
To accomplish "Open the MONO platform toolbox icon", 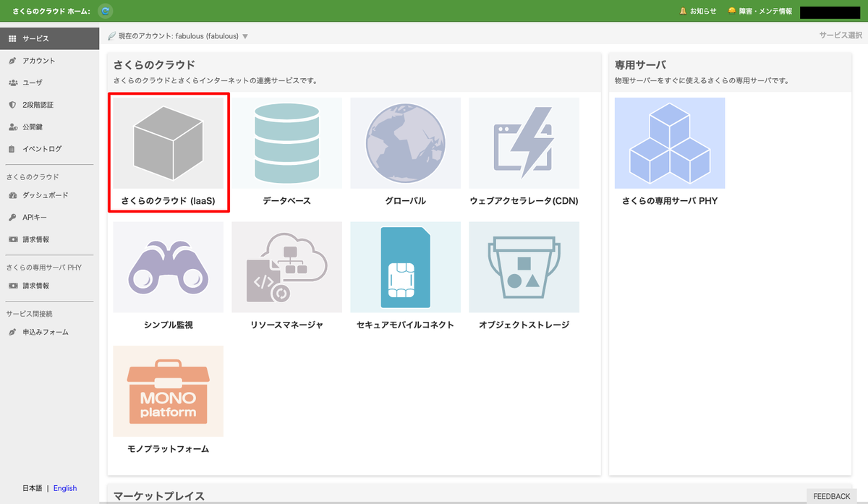I will [x=169, y=391].
